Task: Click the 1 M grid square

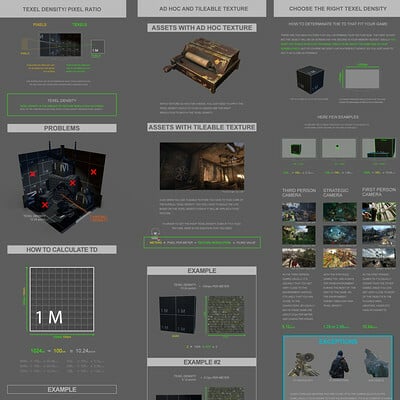Action: 62,299
